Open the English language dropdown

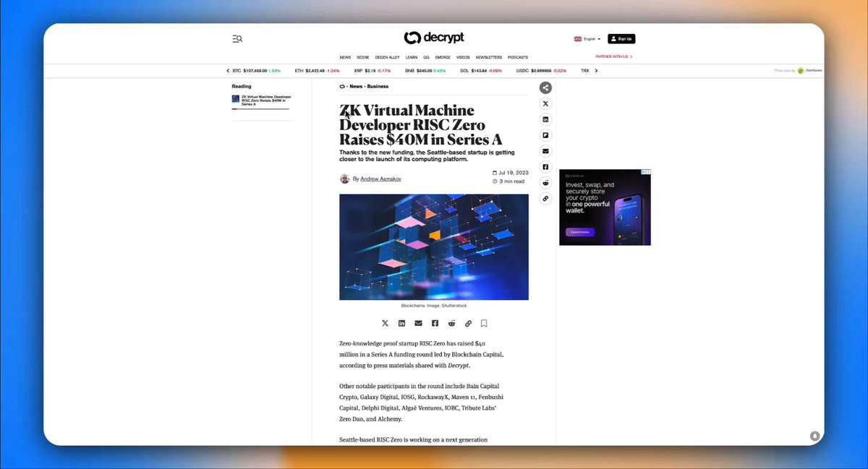point(587,39)
